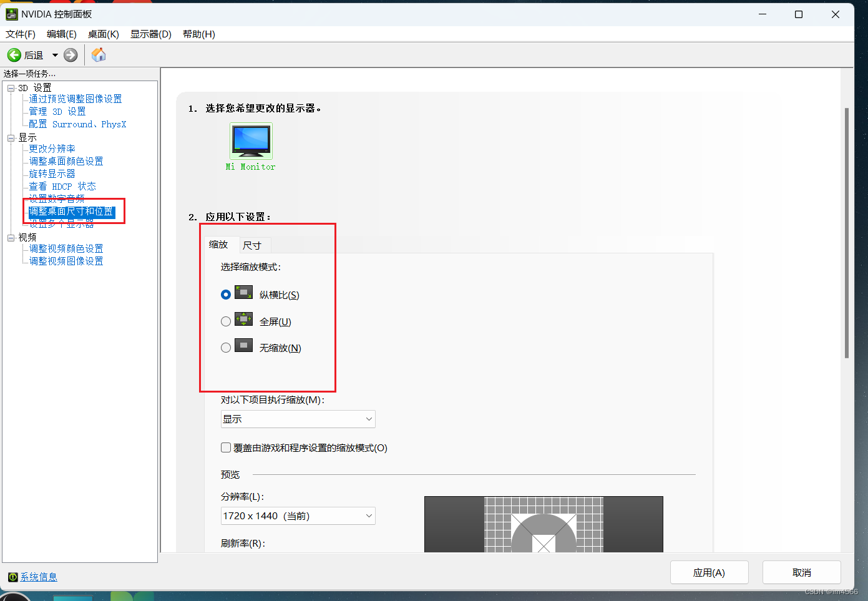Open the 分辨率 dropdown 1720 x 1440

(298, 515)
